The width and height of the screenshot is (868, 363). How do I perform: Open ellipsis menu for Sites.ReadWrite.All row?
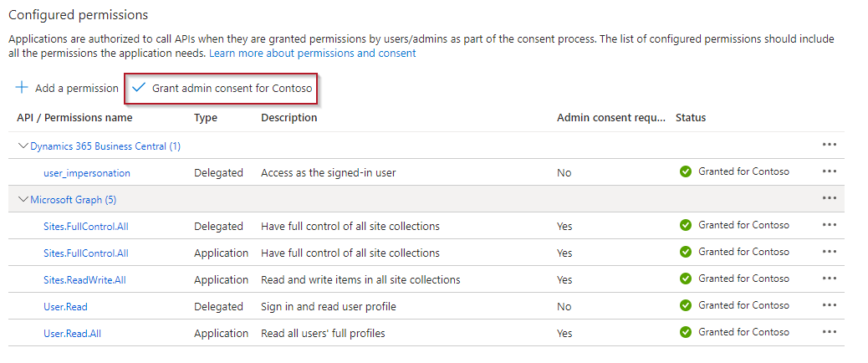point(829,279)
